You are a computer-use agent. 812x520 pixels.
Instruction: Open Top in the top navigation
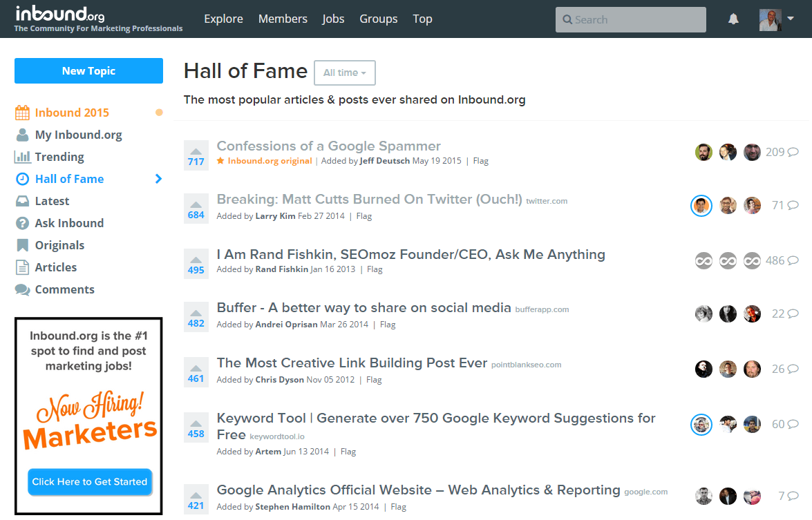pos(422,19)
